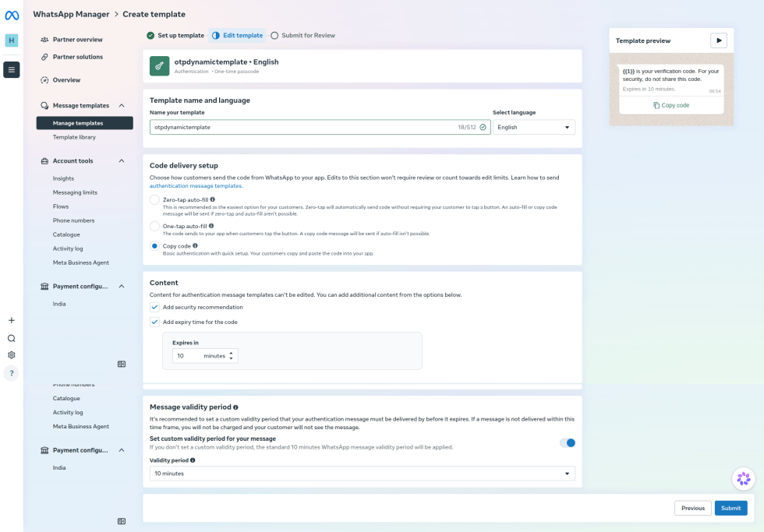Click "Expires in 10 minutes." preview text

coord(649,89)
